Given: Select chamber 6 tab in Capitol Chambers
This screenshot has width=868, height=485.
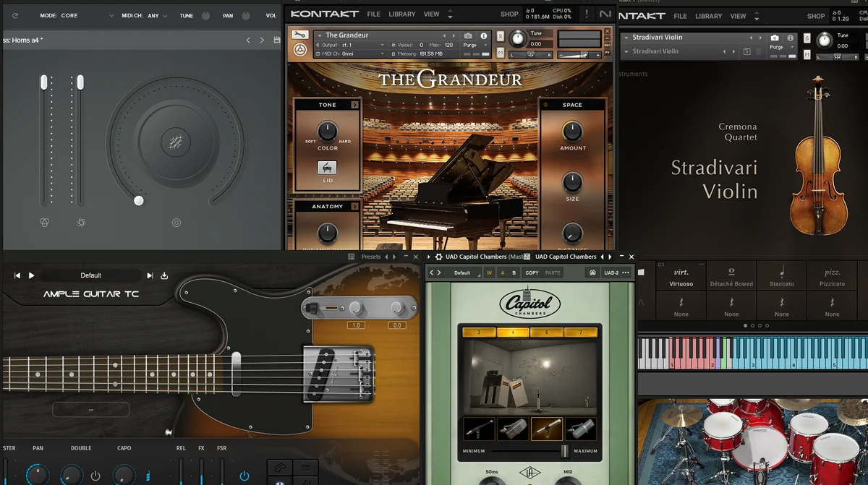Looking at the screenshot, I should (546, 332).
